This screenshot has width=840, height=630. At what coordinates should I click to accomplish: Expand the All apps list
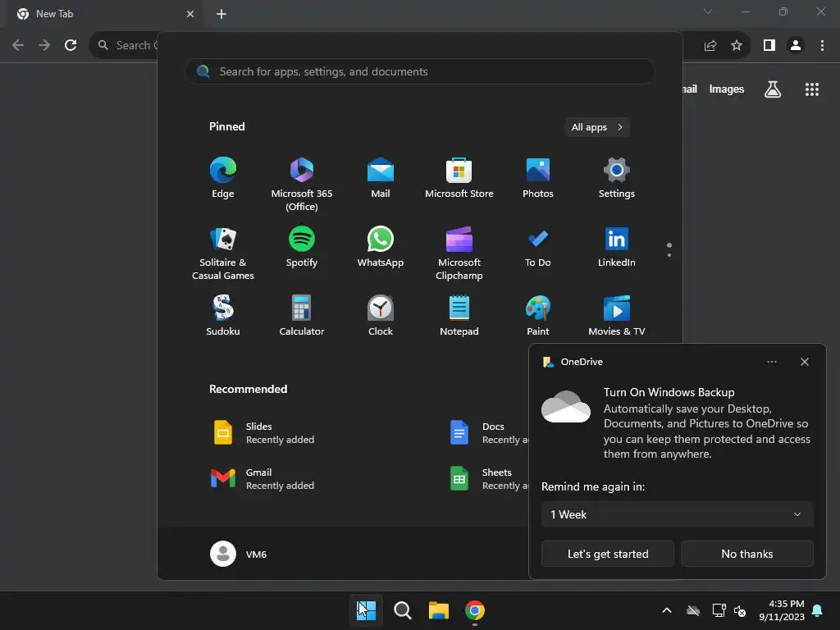click(597, 127)
